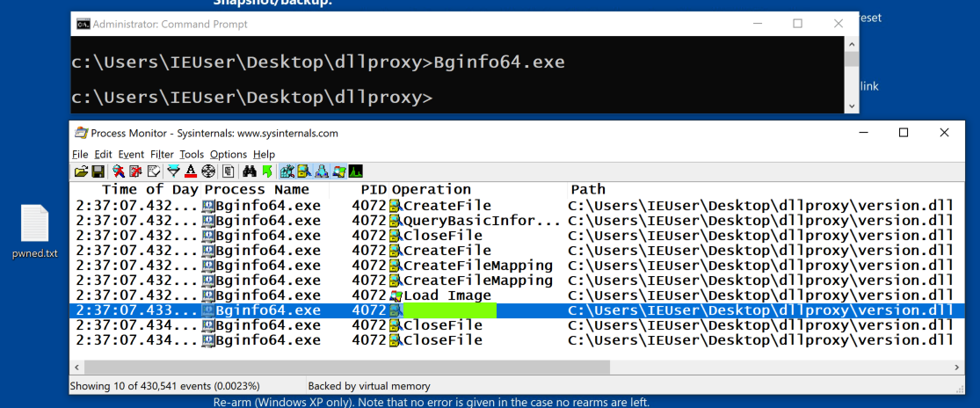The image size is (980, 408).
Task: Click the Path column header
Action: point(587,189)
